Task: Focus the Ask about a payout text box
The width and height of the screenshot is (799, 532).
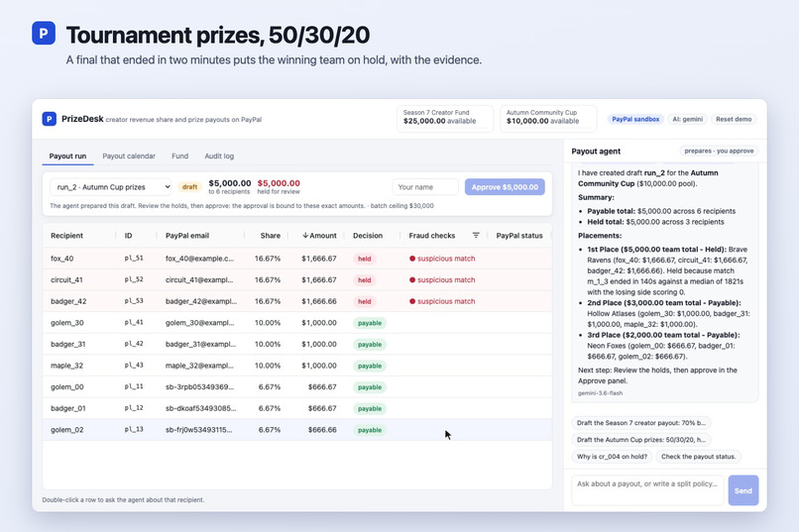Action: [x=647, y=490]
